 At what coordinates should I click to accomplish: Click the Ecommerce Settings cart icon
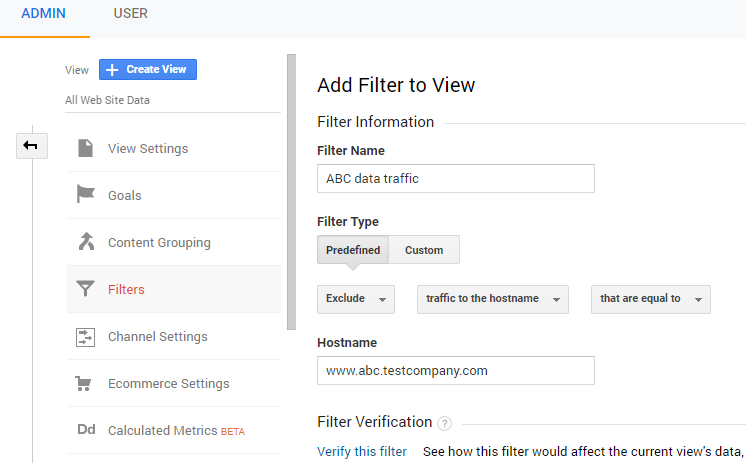pos(86,384)
